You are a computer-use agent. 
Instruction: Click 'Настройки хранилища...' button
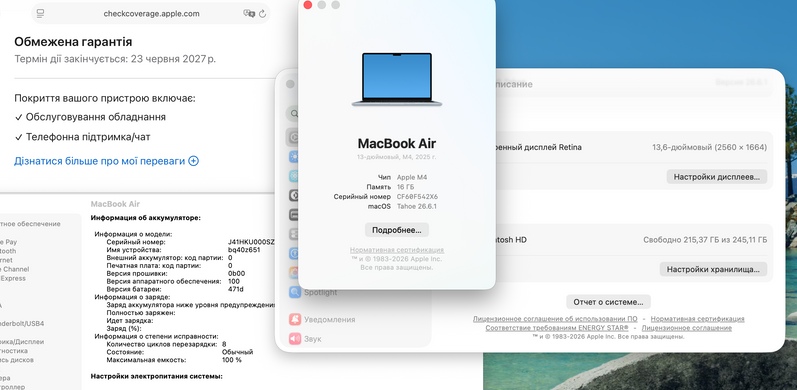[713, 269]
